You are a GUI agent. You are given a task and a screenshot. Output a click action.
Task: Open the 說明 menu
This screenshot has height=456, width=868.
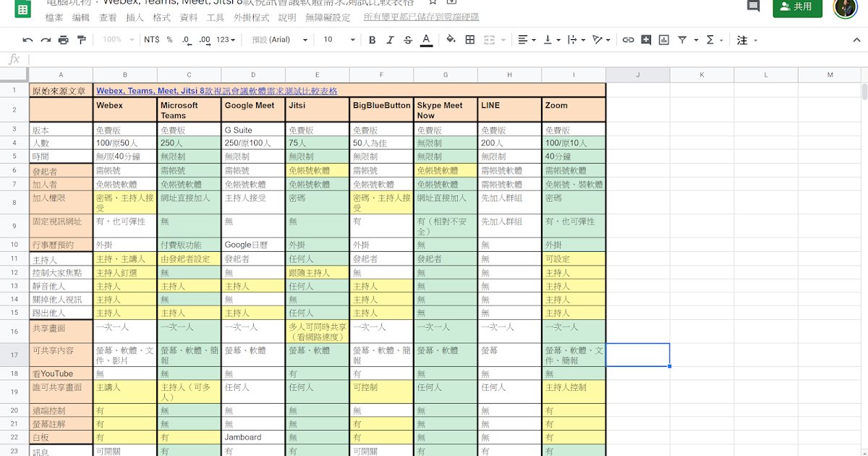(x=287, y=17)
